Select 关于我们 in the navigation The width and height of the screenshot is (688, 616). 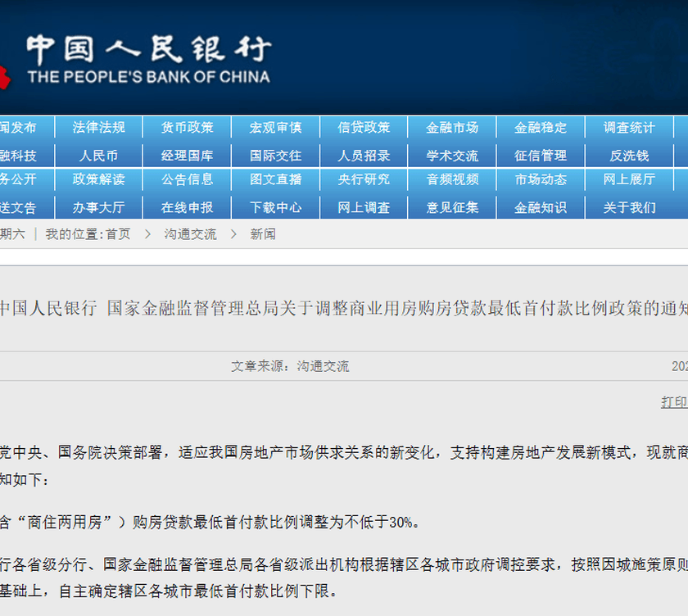click(x=629, y=207)
